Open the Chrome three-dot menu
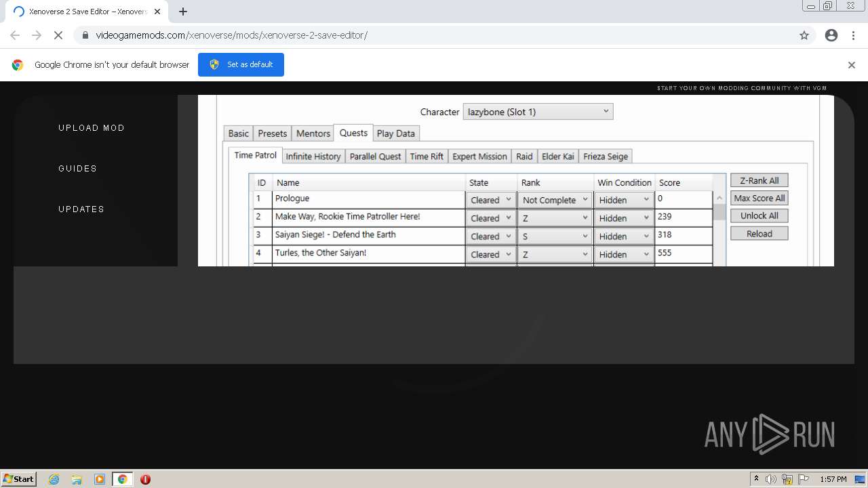868x488 pixels. point(853,35)
